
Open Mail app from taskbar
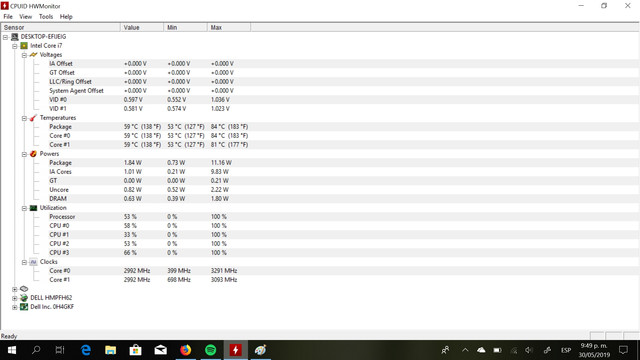tap(160, 350)
